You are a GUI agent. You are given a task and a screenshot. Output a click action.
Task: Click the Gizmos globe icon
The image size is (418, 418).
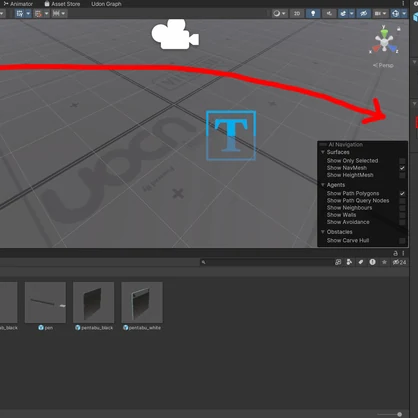(x=396, y=14)
